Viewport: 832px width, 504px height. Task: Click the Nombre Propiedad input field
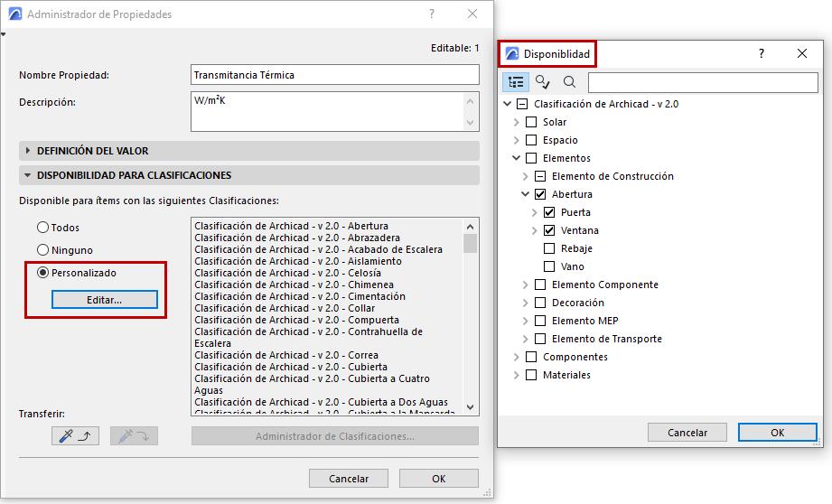[335, 75]
